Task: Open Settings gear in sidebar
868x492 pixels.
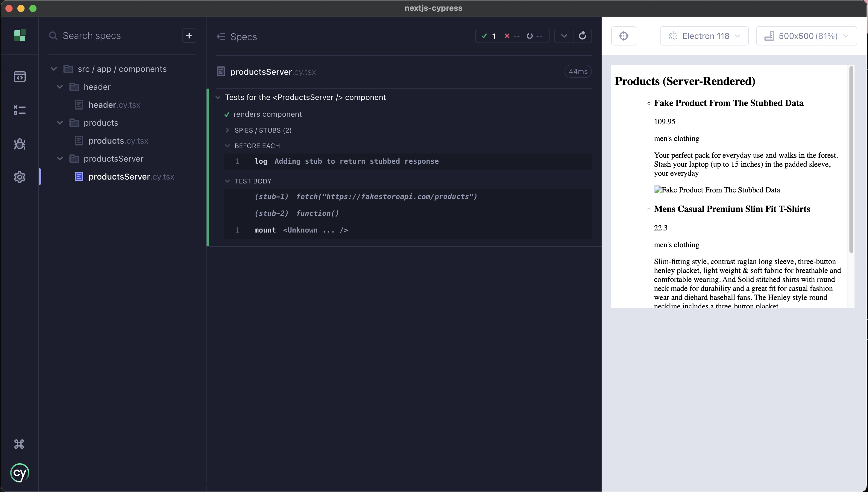Action: tap(19, 177)
